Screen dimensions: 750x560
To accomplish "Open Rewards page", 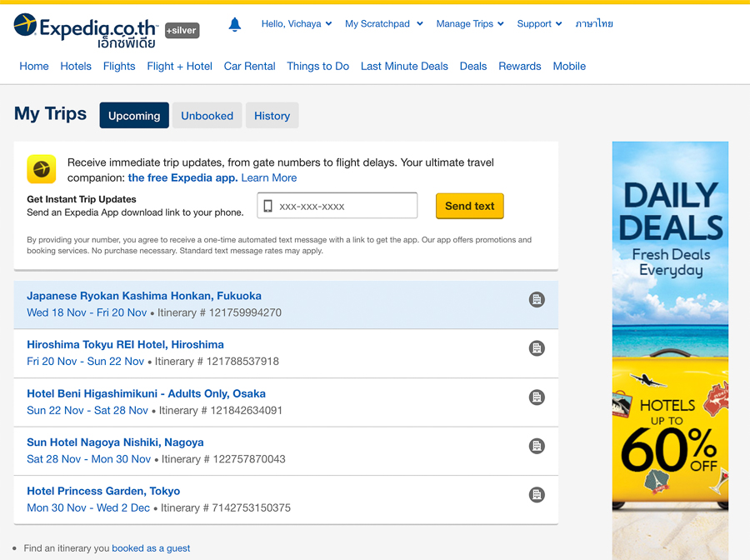I will 520,66.
